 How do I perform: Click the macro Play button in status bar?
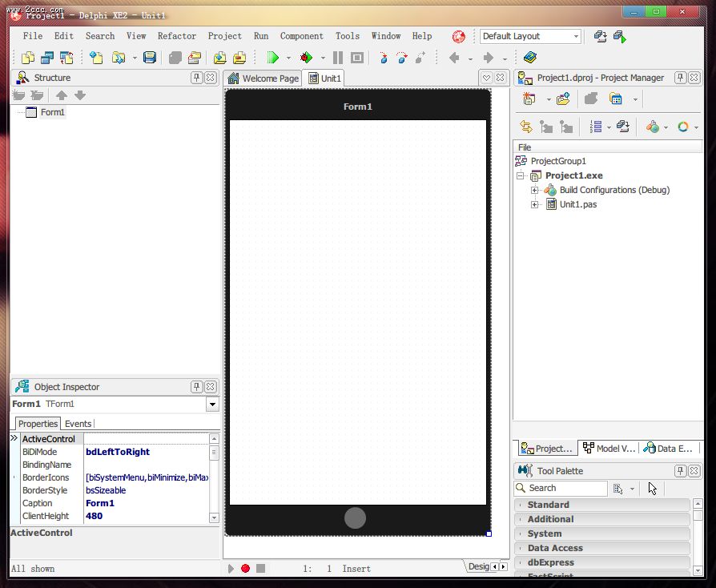pos(231,568)
